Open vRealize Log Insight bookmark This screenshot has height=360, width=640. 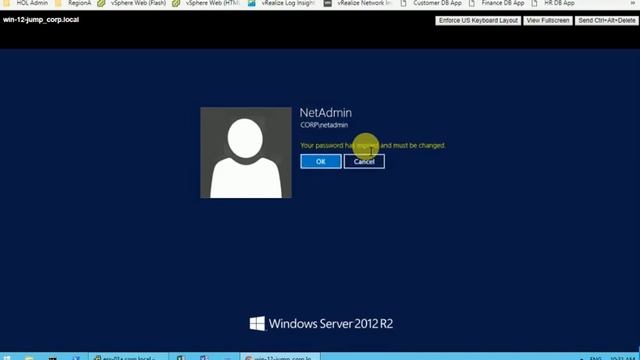point(282,3)
